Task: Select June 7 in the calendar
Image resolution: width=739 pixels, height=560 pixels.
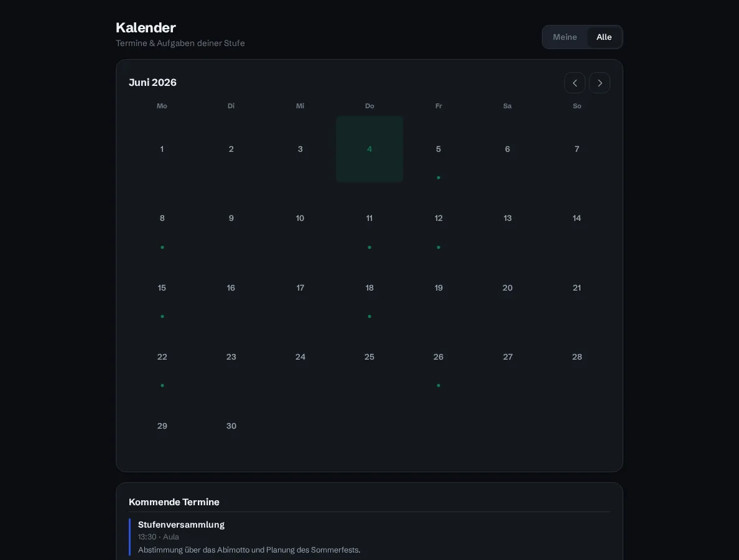Action: click(577, 149)
